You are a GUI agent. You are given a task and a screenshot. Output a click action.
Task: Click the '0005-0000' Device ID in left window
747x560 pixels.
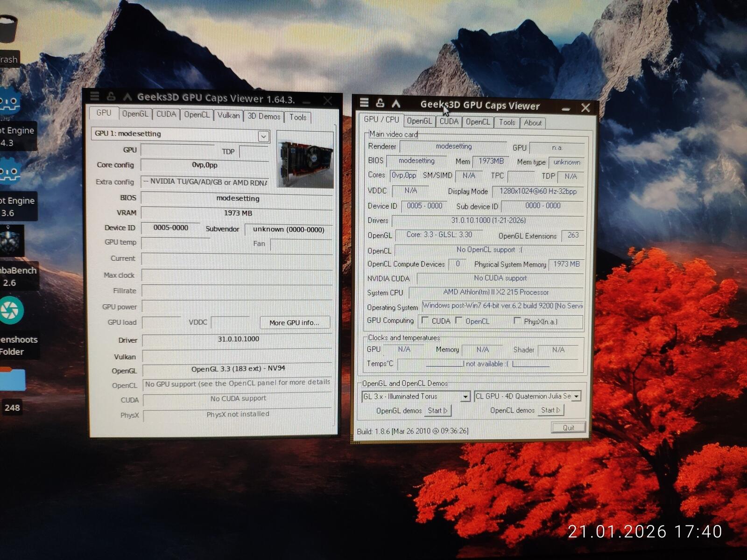171,228
